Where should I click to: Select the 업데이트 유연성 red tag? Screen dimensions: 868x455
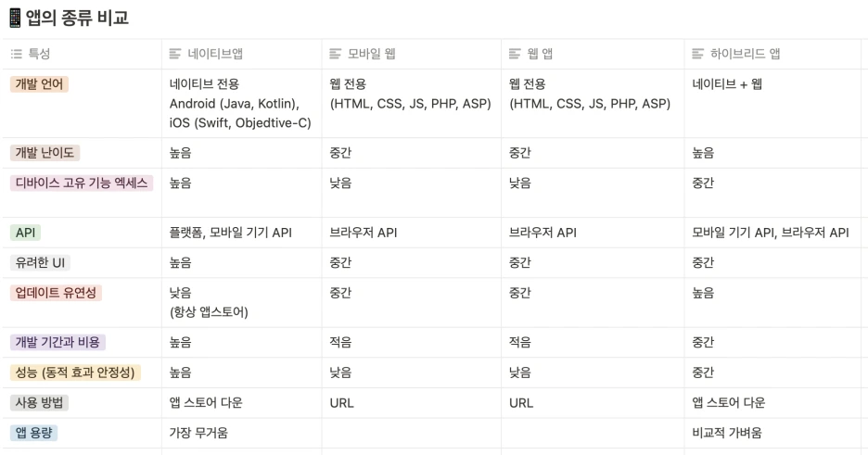click(56, 293)
